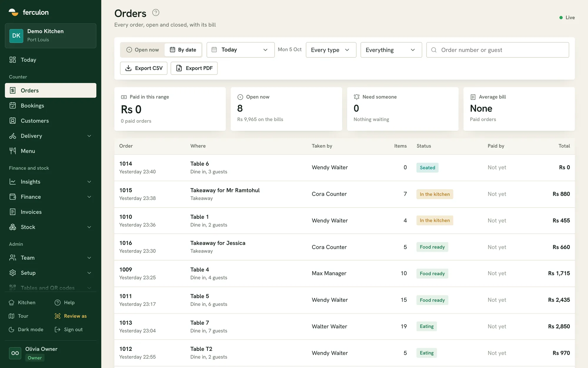Click the Menu fork and knife icon

pyautogui.click(x=13, y=151)
